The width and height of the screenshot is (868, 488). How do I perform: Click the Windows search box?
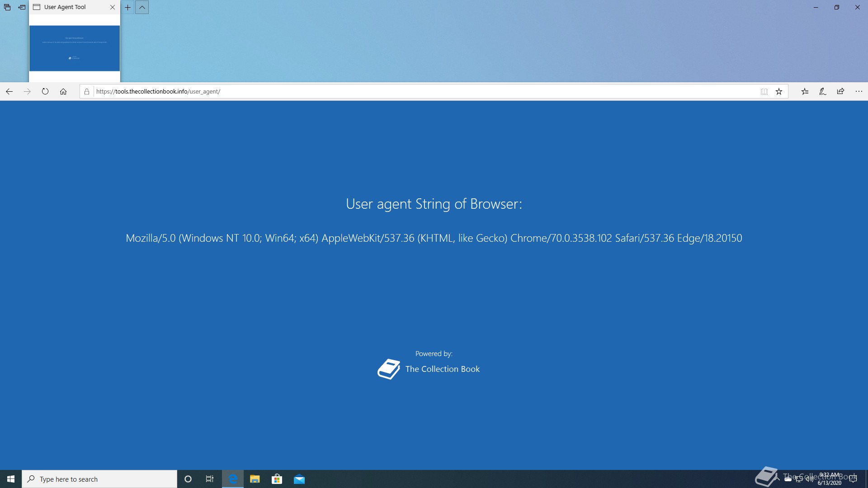(x=99, y=479)
